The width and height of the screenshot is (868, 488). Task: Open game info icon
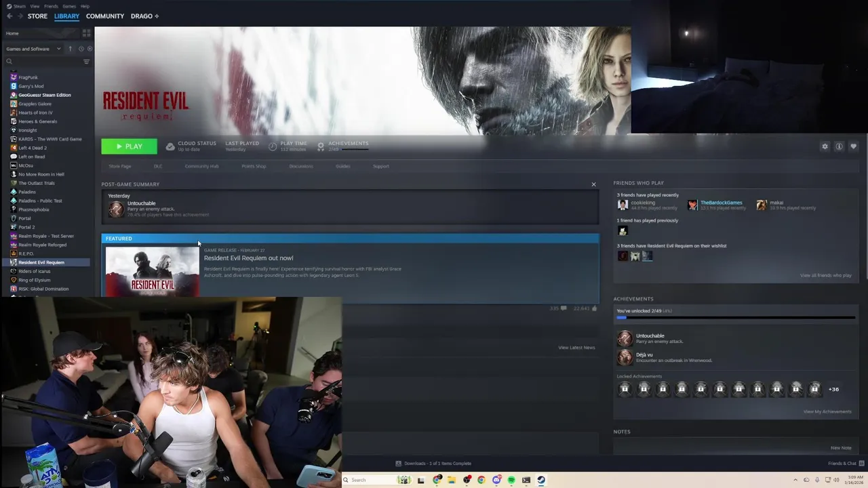coord(839,146)
